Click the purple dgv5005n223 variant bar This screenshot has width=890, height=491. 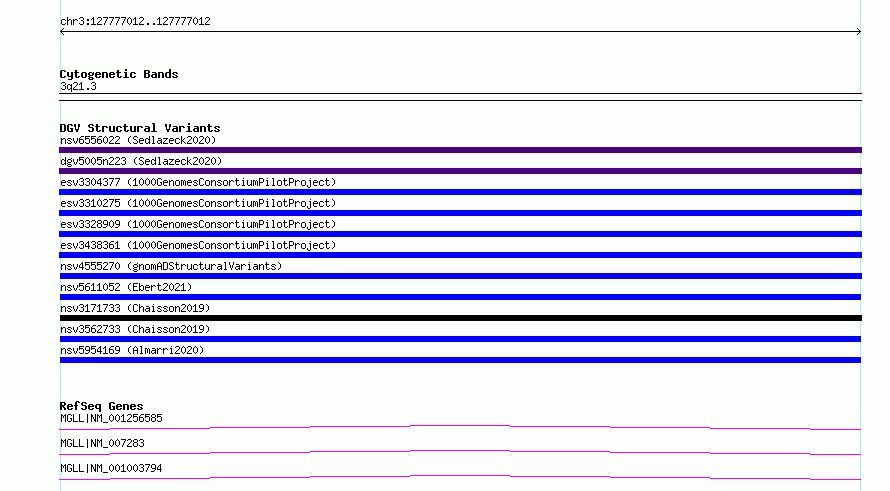(x=460, y=171)
